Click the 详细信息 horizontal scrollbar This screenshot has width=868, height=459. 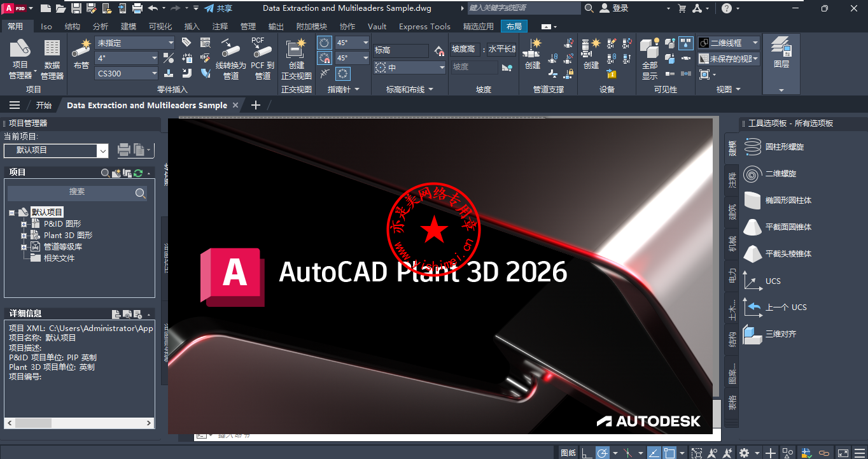(79, 423)
